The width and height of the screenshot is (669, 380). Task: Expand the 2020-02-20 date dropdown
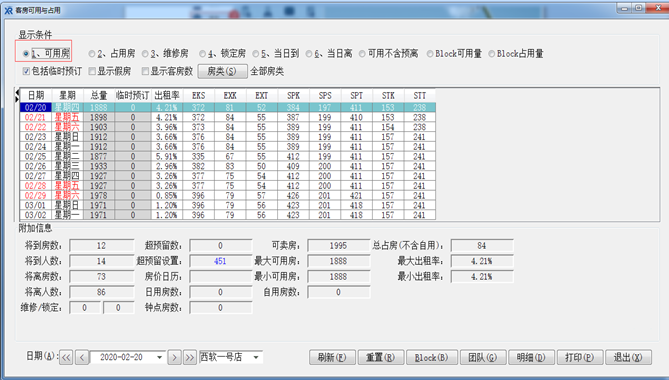160,357
